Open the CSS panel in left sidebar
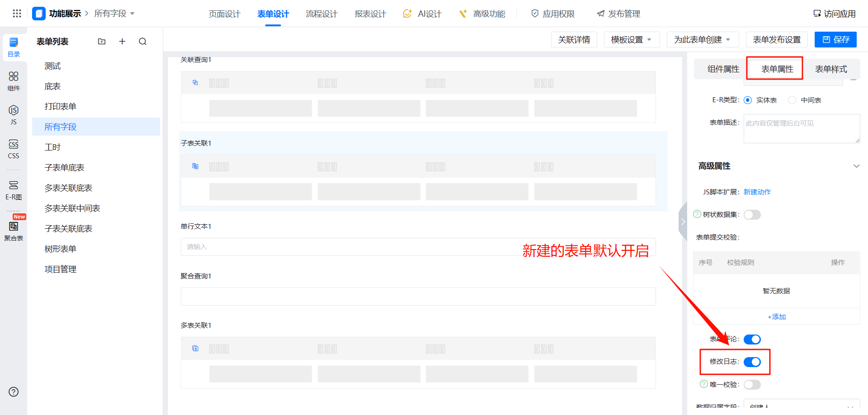 point(14,149)
